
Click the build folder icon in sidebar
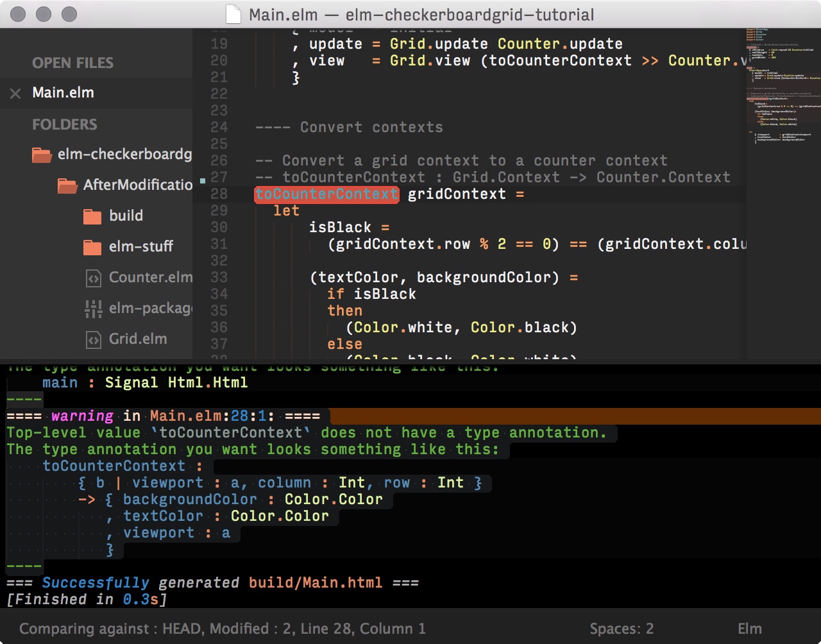(x=92, y=216)
